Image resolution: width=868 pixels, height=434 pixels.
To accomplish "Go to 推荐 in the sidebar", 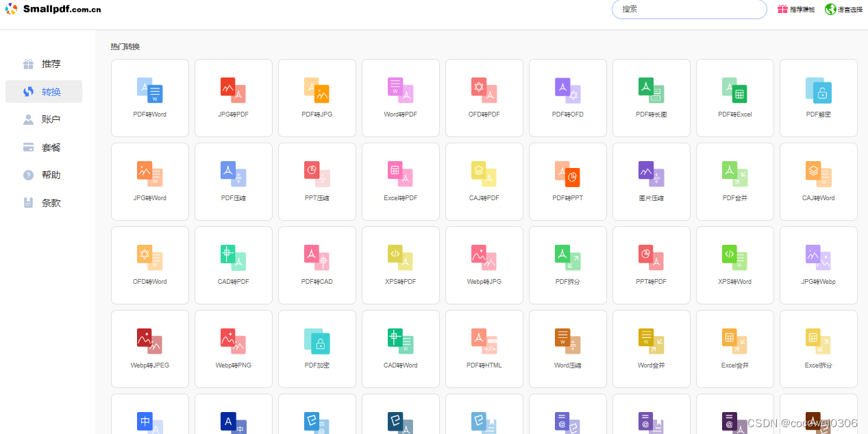I will point(44,64).
